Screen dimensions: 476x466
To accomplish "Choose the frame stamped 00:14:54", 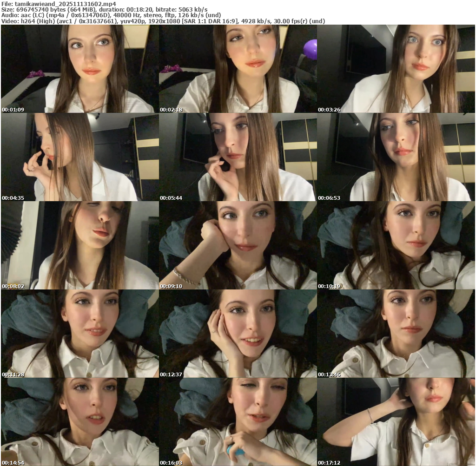I will pos(80,422).
